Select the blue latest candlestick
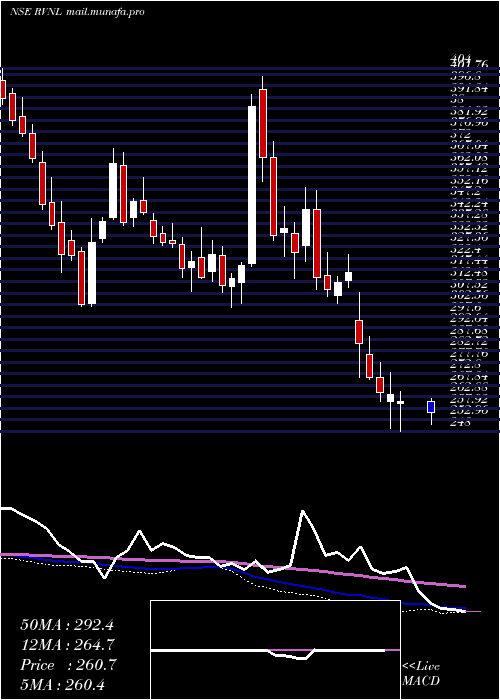 click(x=431, y=407)
